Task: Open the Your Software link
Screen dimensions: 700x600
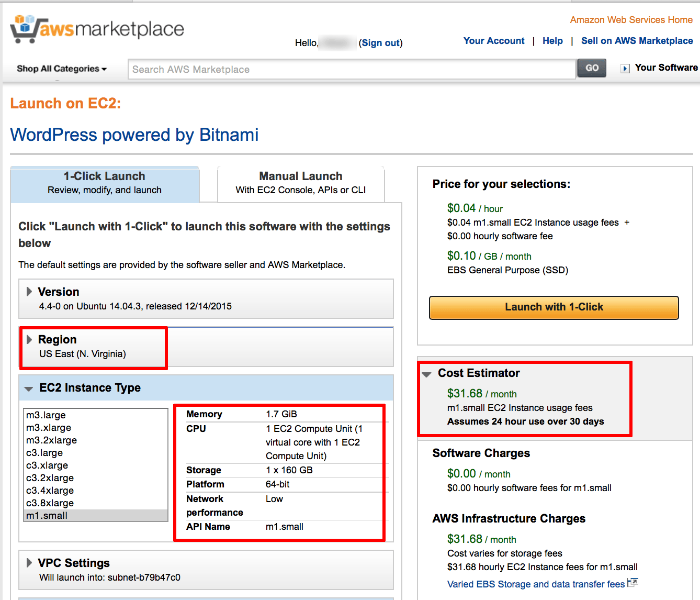Action: (x=666, y=68)
